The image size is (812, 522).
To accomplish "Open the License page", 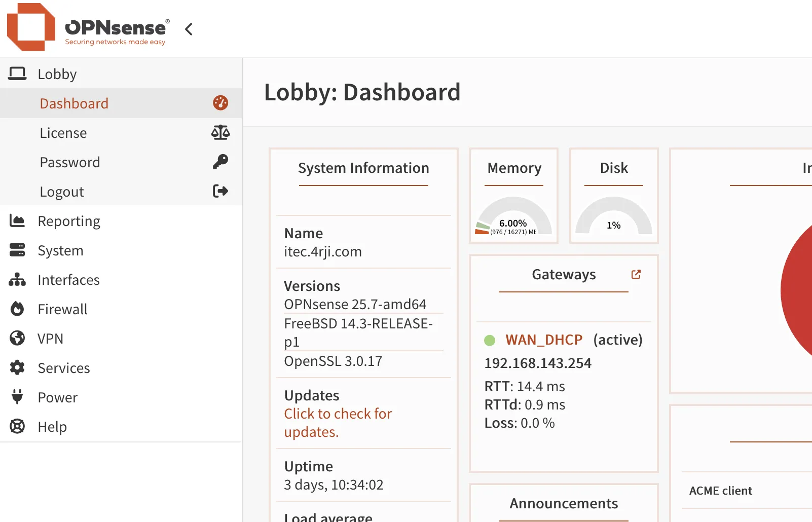I will (x=63, y=133).
